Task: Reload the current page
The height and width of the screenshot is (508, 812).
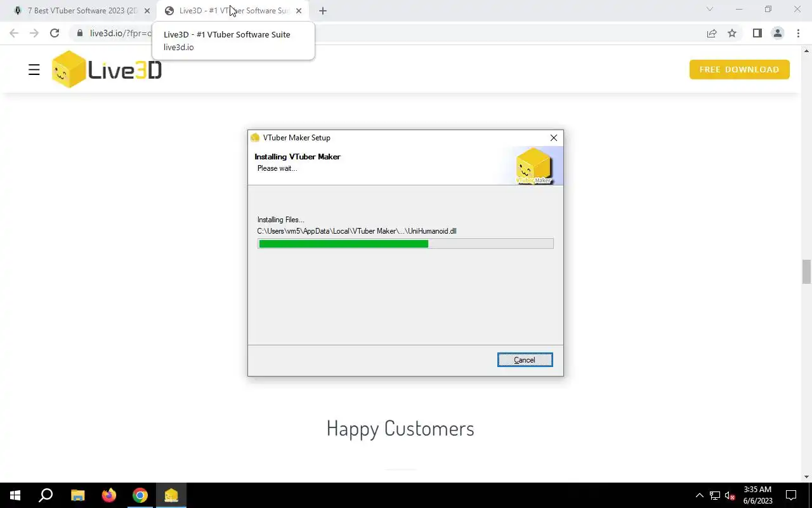Action: pos(55,33)
